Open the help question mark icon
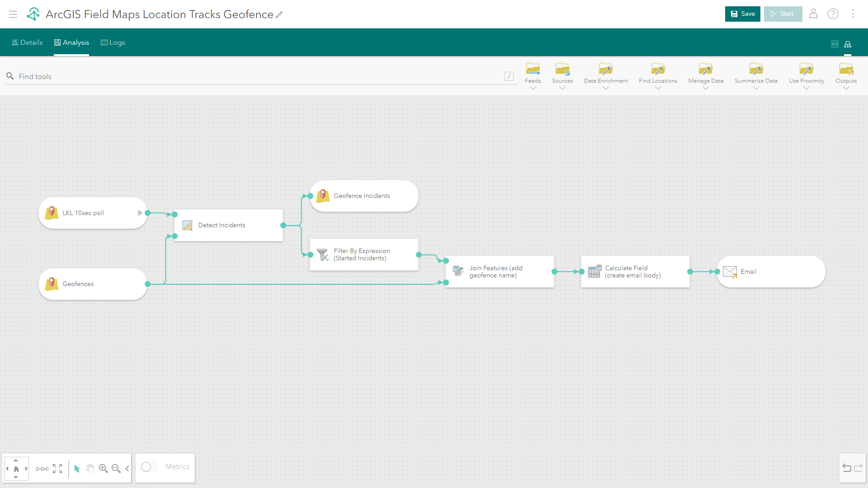 point(833,14)
